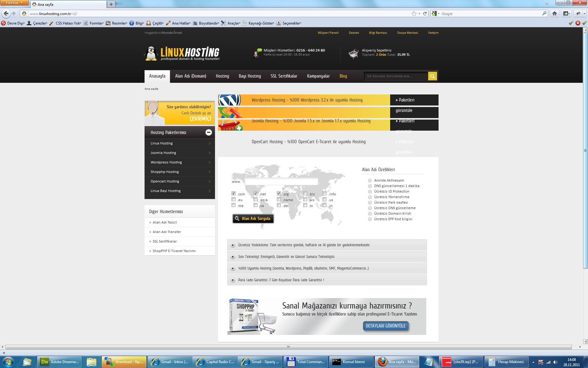Open the Hosting navigation tab

click(222, 76)
